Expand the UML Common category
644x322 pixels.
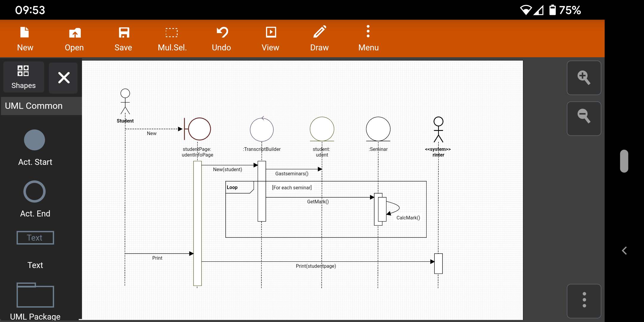point(41,106)
